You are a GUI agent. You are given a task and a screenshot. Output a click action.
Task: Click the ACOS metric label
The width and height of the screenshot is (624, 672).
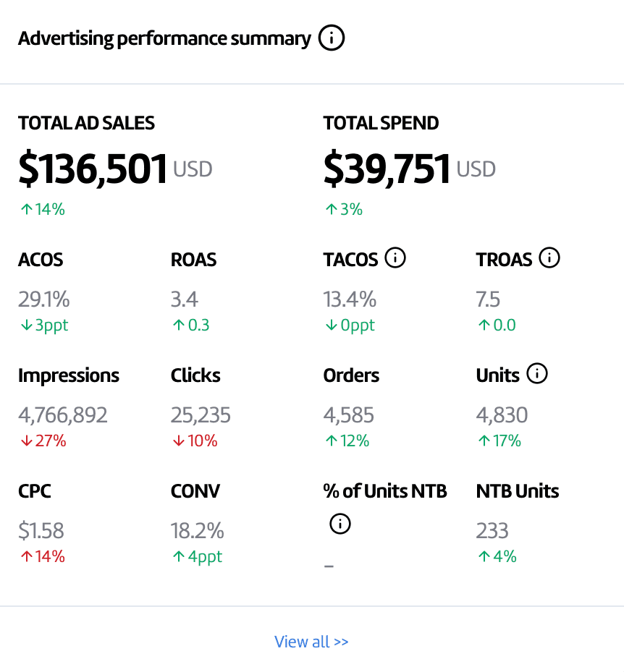tap(40, 259)
